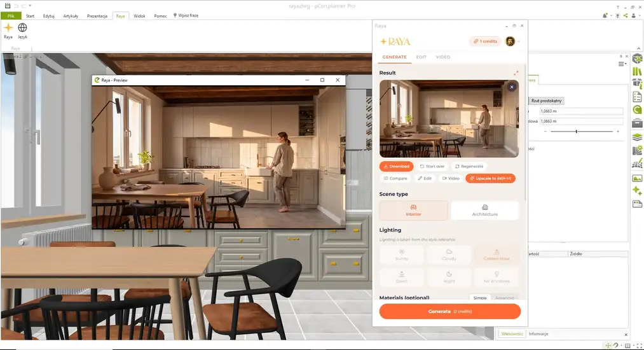Viewport: 644px width, 350px height.
Task: Click the grid with pencil sidebar icon
Action: click(x=637, y=164)
